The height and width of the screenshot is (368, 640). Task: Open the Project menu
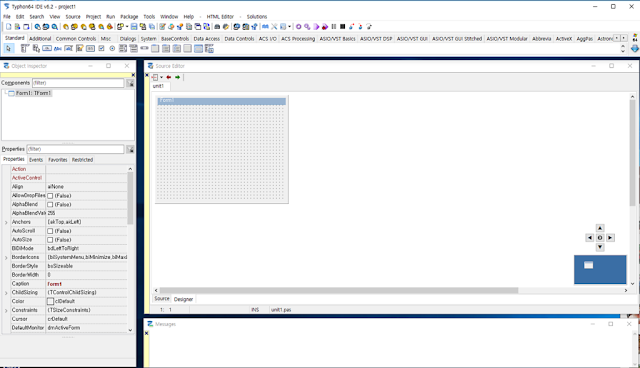[x=93, y=17]
